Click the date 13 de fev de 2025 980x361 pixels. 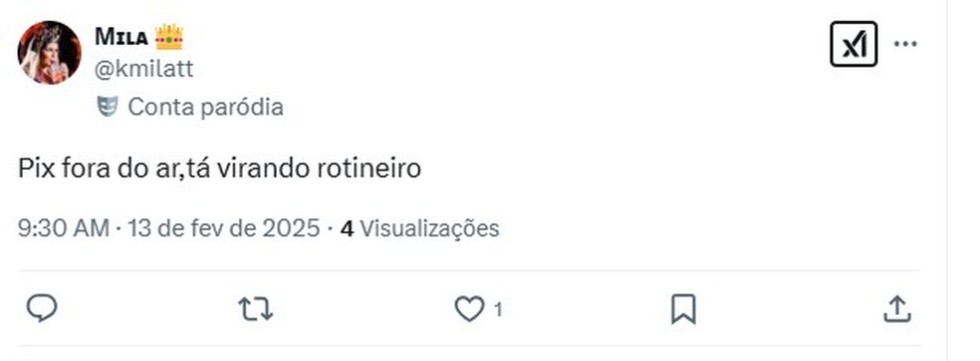coord(224,228)
